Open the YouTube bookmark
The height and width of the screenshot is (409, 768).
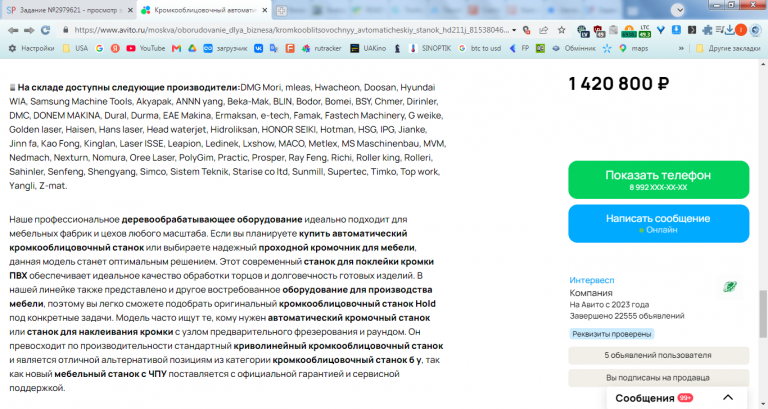click(x=146, y=48)
